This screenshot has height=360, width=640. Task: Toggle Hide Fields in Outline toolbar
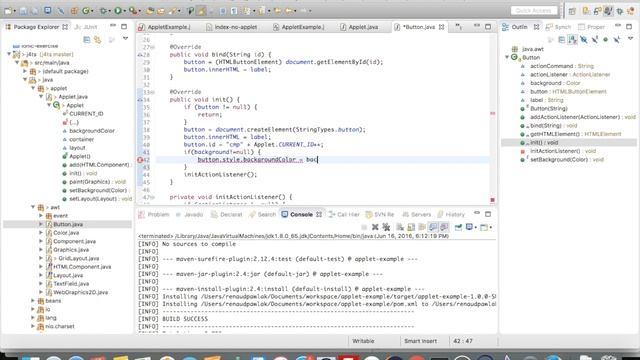[584, 39]
